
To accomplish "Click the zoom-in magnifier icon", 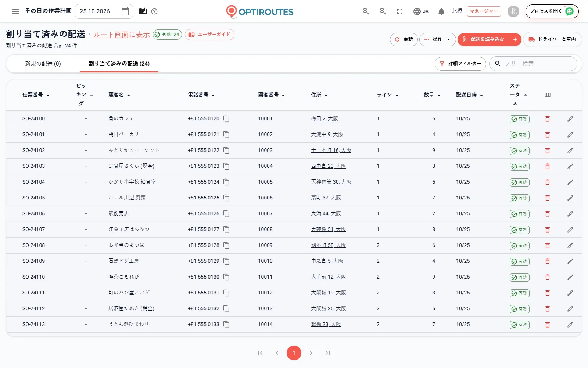I will (383, 11).
